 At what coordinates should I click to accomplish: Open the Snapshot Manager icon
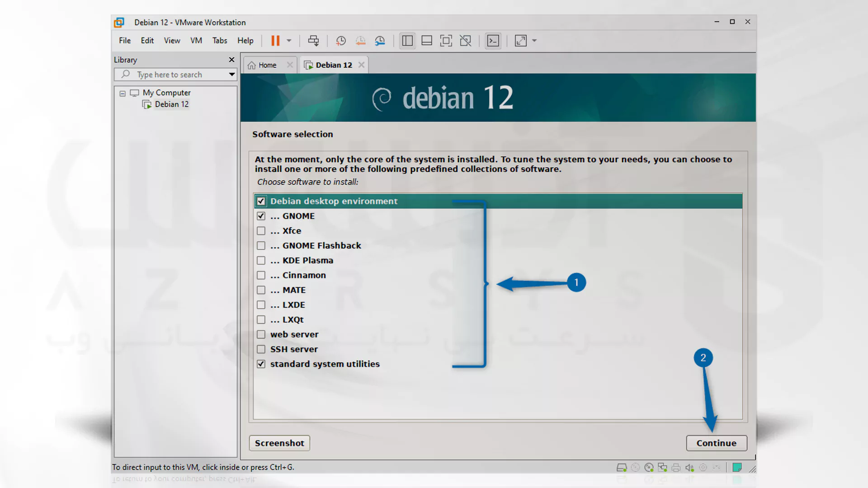pos(380,41)
